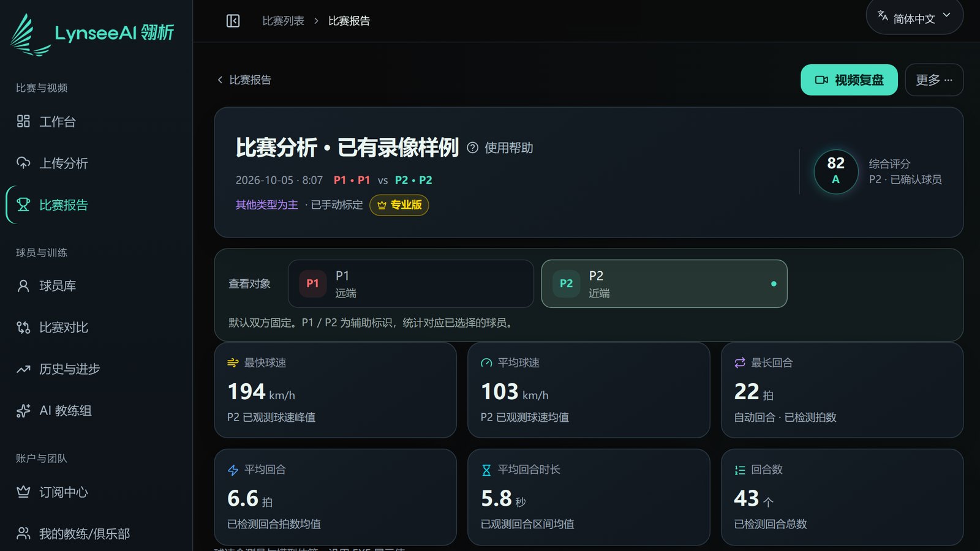Click the 历史与进步 trend line icon

click(23, 369)
